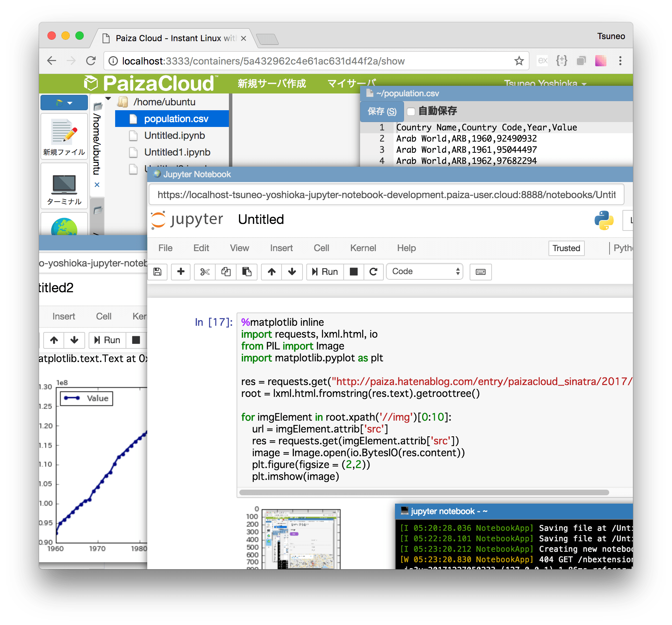Save population.csv with the 保存 button

381,111
